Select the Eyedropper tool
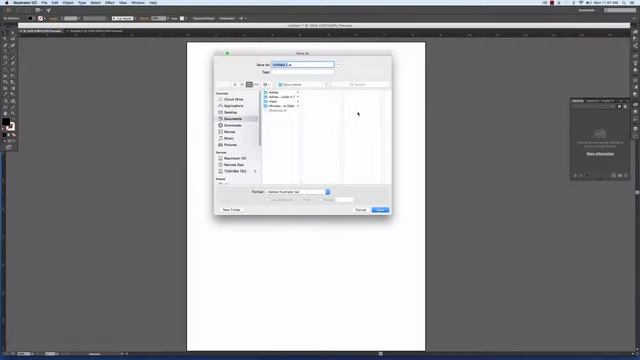The height and width of the screenshot is (360, 640). coord(5,94)
